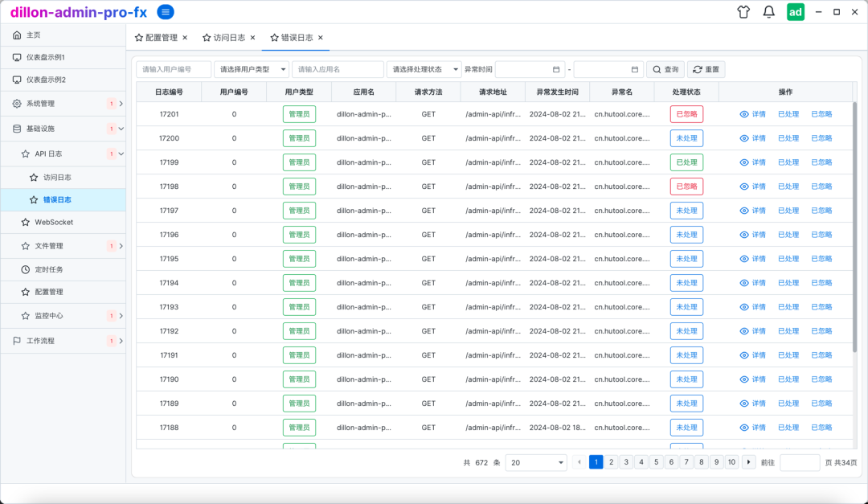
Task: Mark log 17200 as 已处理
Action: pyautogui.click(x=788, y=138)
